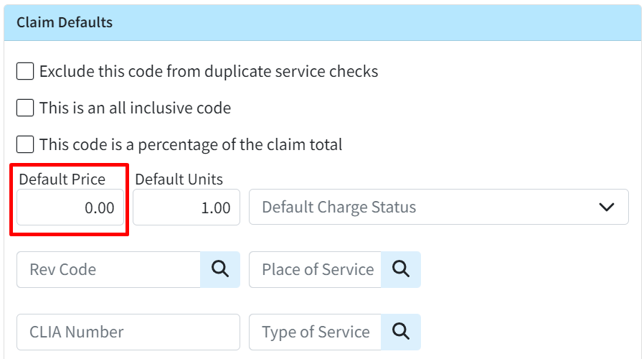Open the Default Charge Status dropdown

click(x=439, y=207)
